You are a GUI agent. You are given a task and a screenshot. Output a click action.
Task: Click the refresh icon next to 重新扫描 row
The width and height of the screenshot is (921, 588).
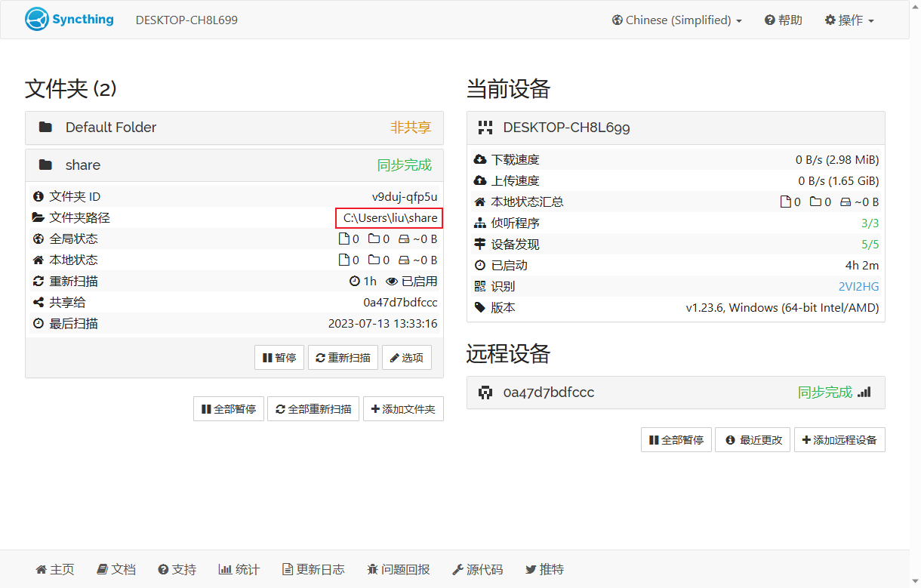39,282
